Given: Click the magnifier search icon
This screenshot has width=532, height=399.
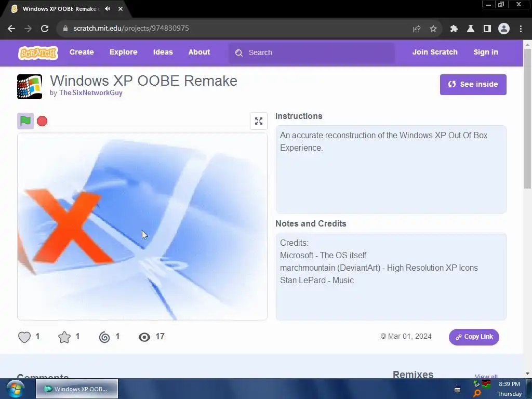Looking at the screenshot, I should tap(239, 53).
